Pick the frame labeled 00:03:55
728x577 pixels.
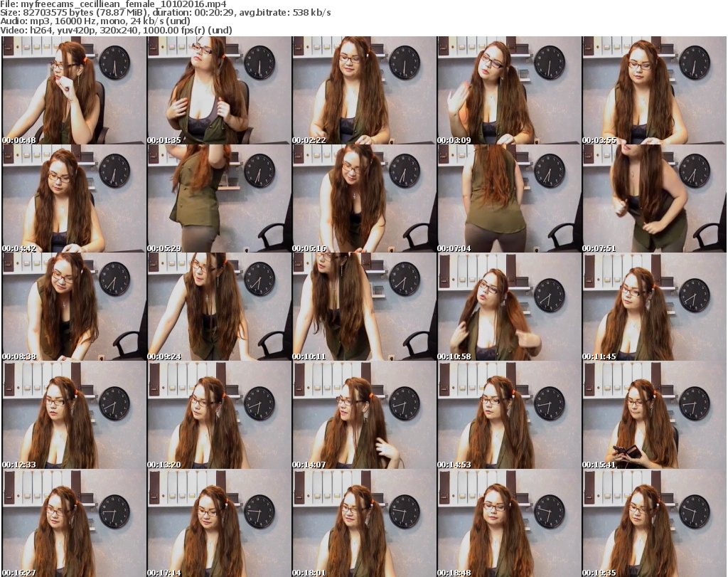pos(654,90)
